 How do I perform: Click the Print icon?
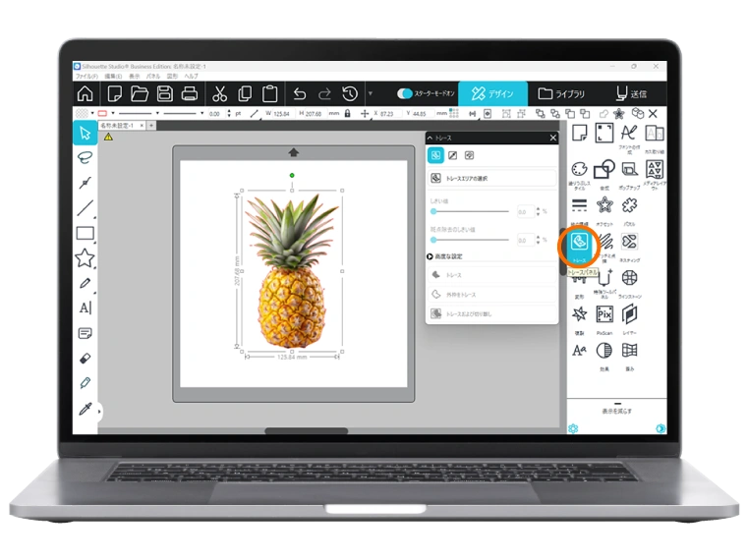pos(191,94)
